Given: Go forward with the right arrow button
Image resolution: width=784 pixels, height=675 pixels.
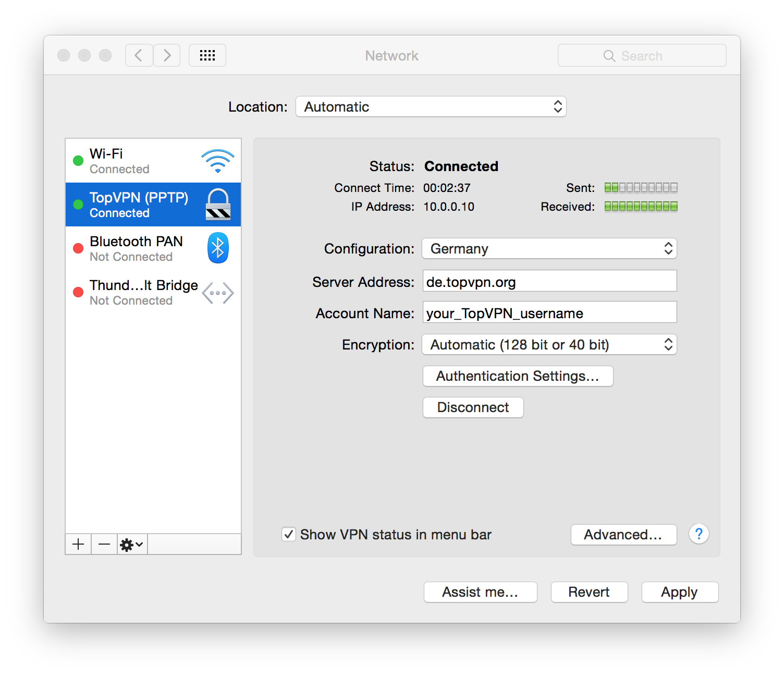Looking at the screenshot, I should (167, 55).
